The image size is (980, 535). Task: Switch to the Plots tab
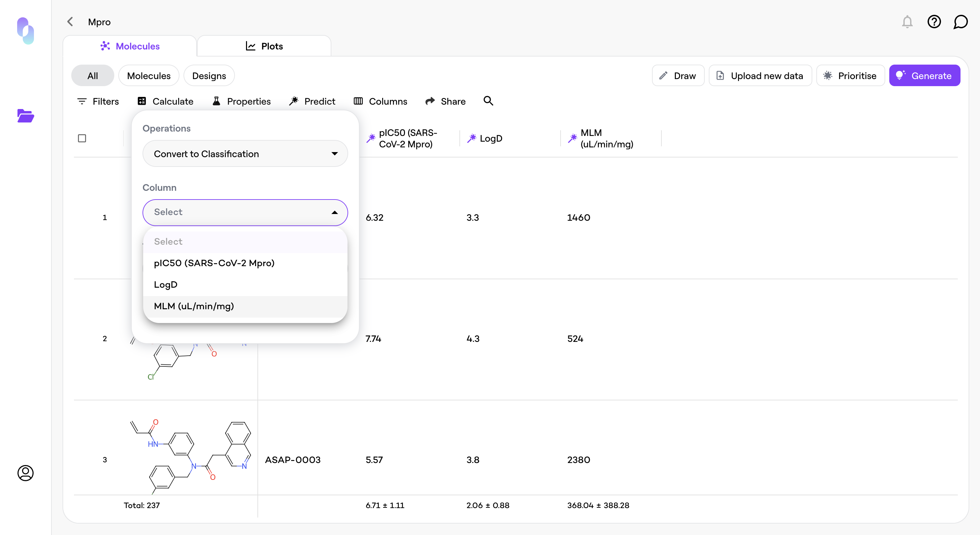tap(264, 46)
